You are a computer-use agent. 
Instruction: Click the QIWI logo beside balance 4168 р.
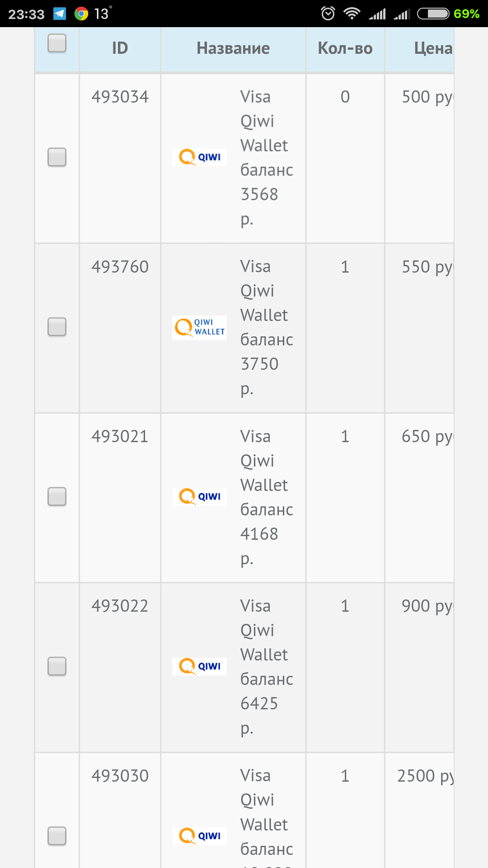pos(199,496)
